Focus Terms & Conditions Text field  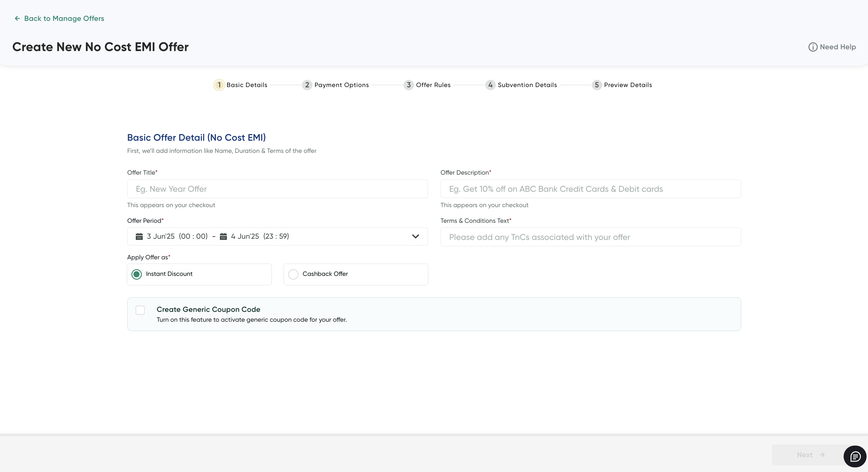pyautogui.click(x=591, y=237)
